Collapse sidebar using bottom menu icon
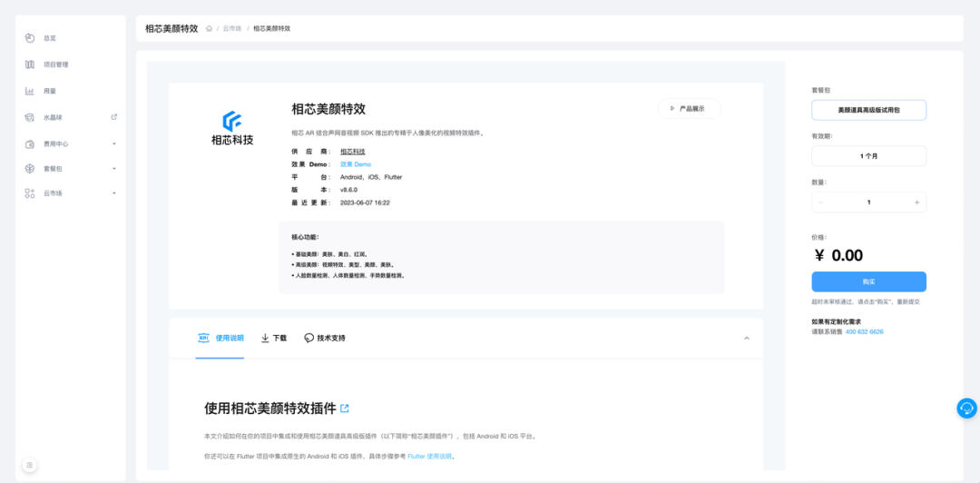Viewport: 980px width, 483px height. tap(30, 465)
